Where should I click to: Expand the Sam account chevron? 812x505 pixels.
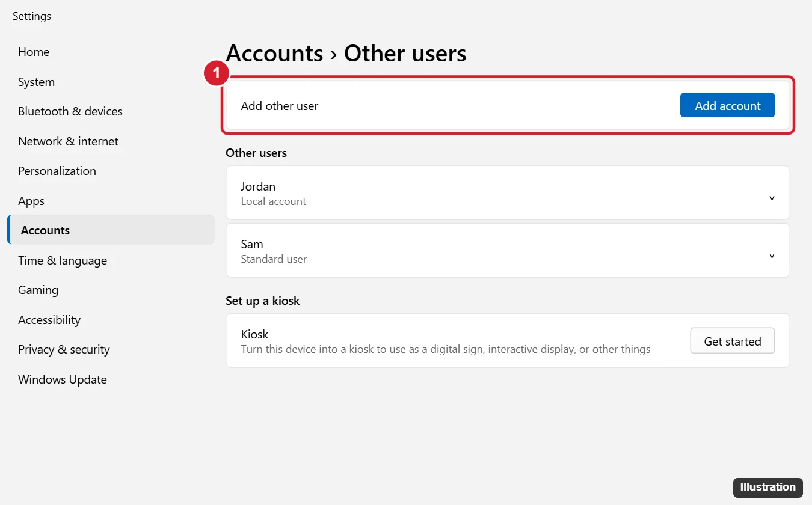tap(772, 256)
